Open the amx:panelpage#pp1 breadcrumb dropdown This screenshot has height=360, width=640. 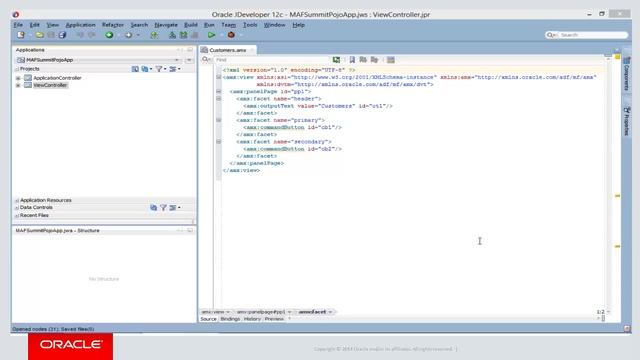click(x=289, y=312)
